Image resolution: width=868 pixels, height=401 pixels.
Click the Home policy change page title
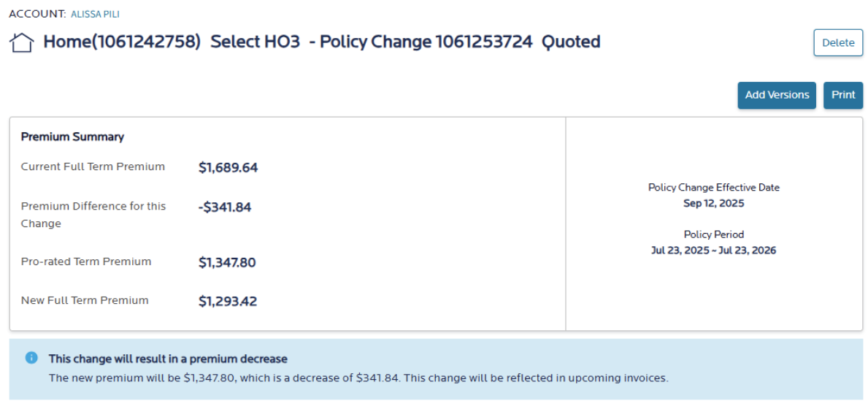tap(322, 42)
